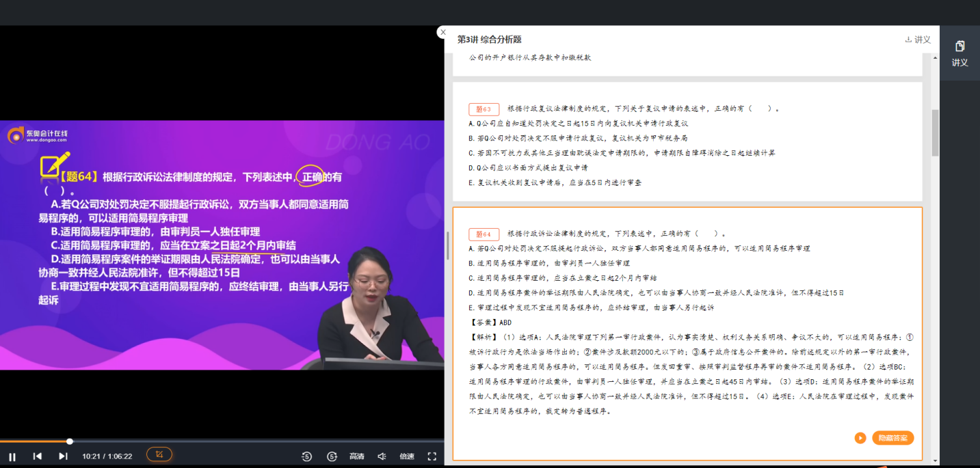Close the handout panel with X

coord(442,32)
